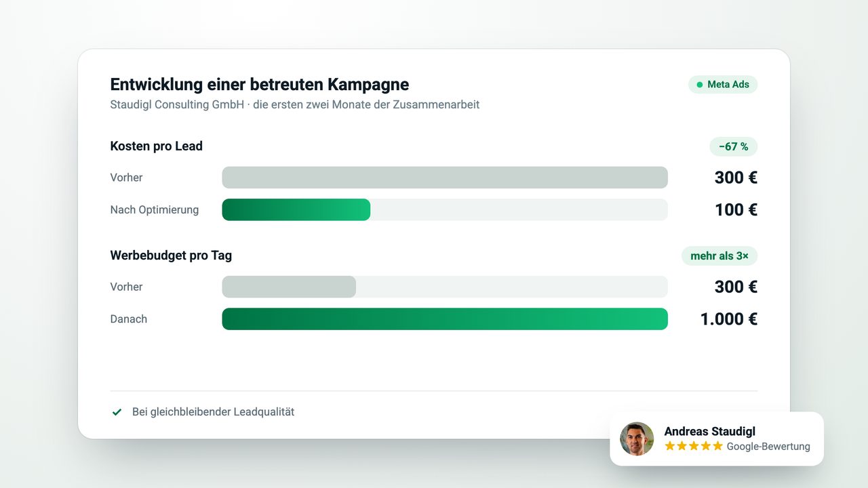Click the 300 € Werbebudget value
Viewport: 868px width, 488px height.
736,287
